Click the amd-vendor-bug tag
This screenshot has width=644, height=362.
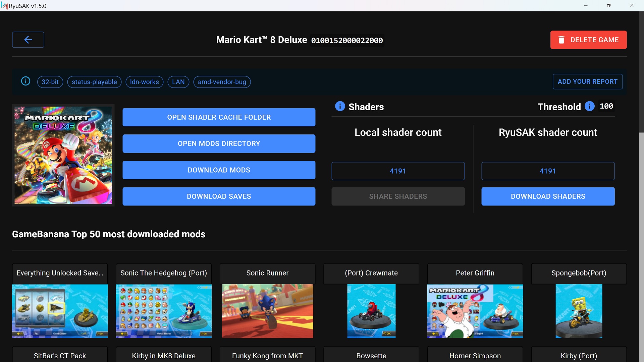221,82
